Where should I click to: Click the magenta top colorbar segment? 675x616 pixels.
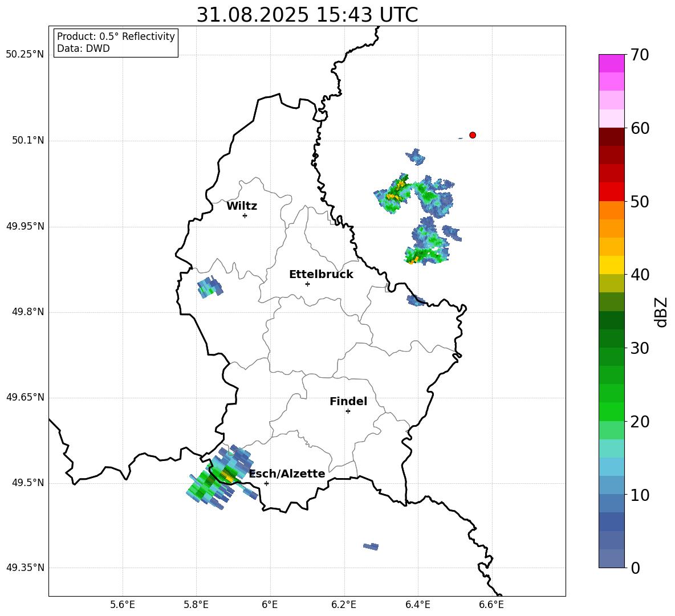tap(611, 63)
